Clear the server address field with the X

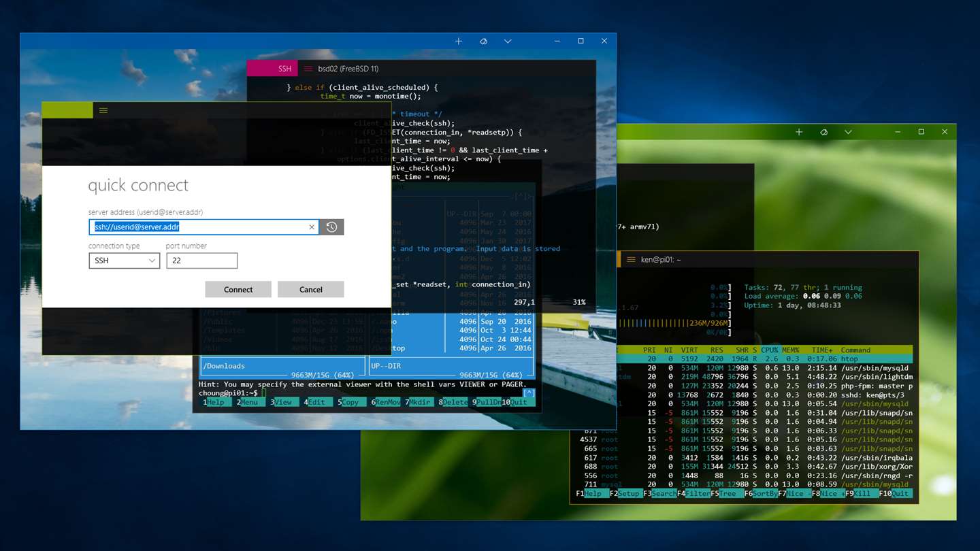click(x=312, y=227)
